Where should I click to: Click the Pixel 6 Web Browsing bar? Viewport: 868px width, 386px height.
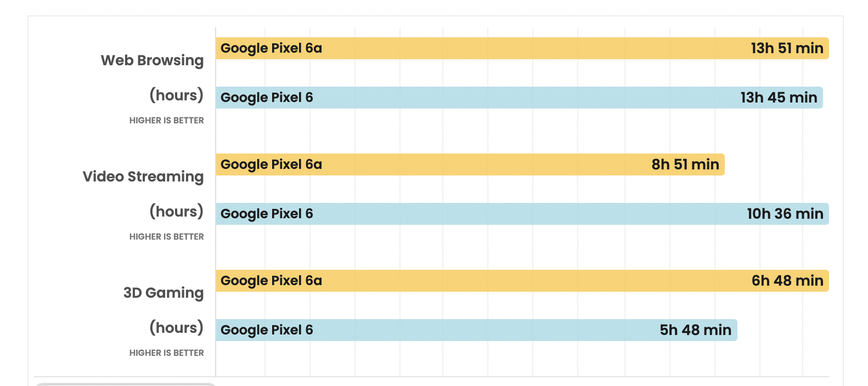(519, 98)
